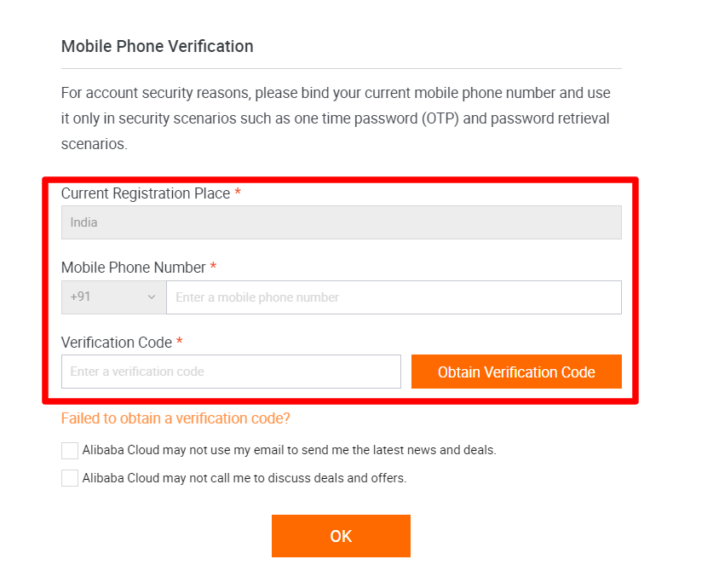Request a code via Obtain Verification Code
The width and height of the screenshot is (713, 588).
click(516, 372)
